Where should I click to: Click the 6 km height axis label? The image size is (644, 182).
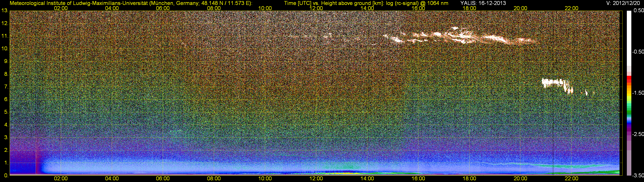[x=6, y=100]
